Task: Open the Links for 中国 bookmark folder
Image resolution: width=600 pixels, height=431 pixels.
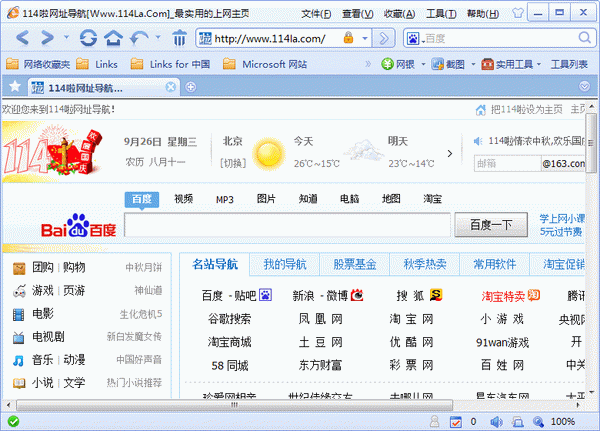Action: tap(170, 64)
